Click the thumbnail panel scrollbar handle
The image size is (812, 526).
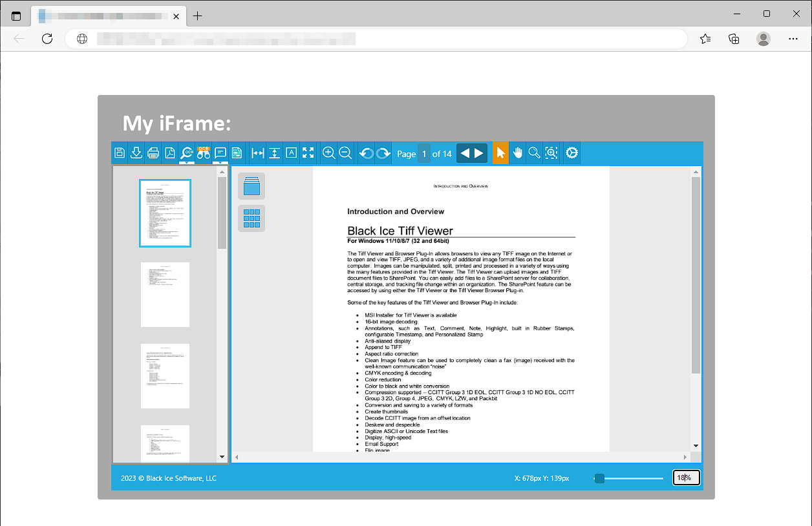(222, 213)
